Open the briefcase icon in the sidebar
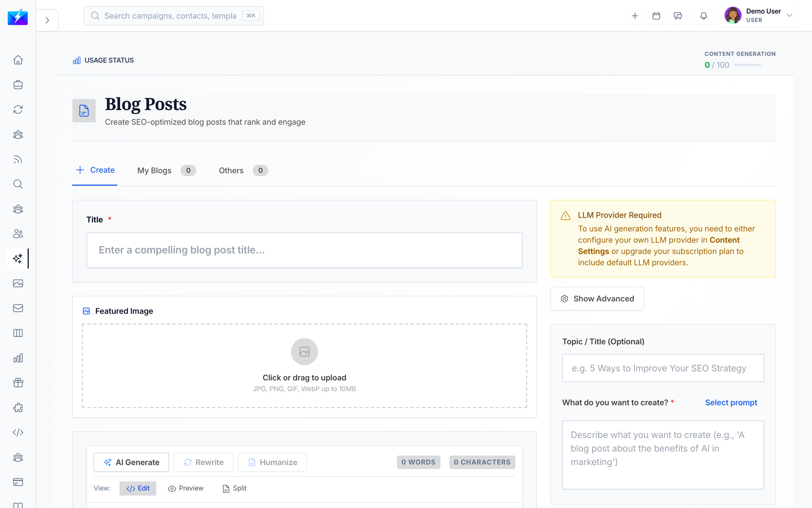The height and width of the screenshot is (508, 812). [18, 85]
